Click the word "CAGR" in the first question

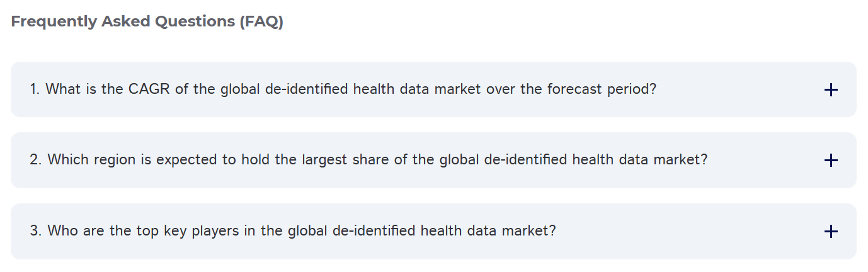(x=149, y=89)
